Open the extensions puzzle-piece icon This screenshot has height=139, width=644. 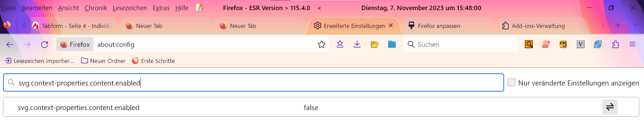pyautogui.click(x=615, y=44)
